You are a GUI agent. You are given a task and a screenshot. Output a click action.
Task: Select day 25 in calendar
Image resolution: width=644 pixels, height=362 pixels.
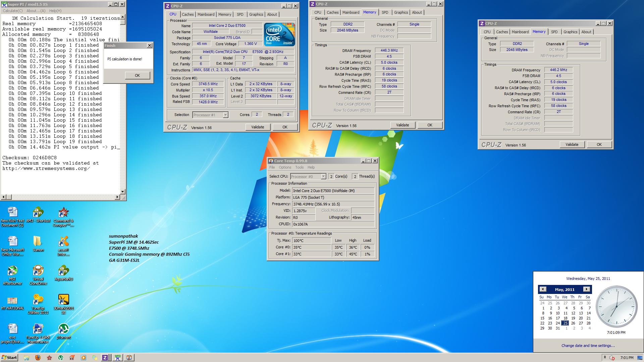(566, 323)
